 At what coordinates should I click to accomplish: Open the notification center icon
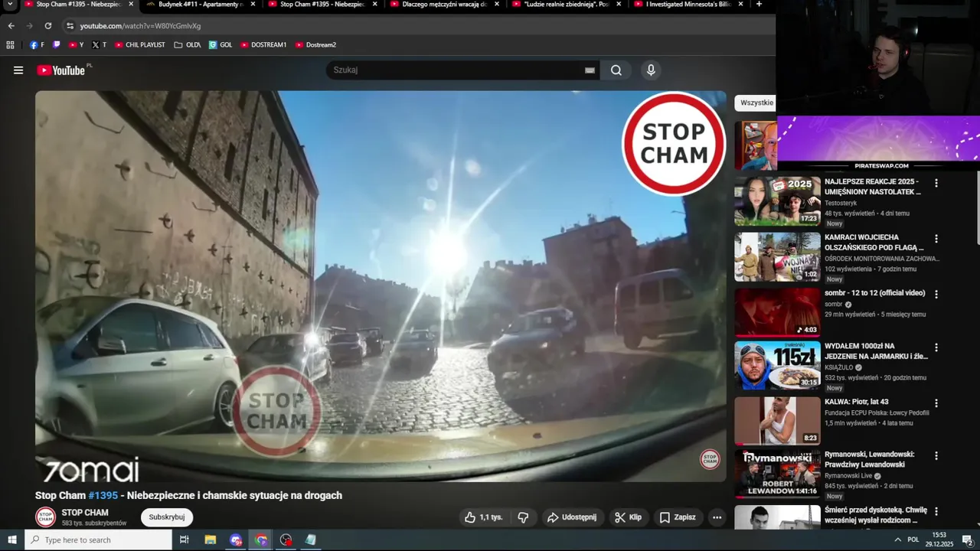967,540
